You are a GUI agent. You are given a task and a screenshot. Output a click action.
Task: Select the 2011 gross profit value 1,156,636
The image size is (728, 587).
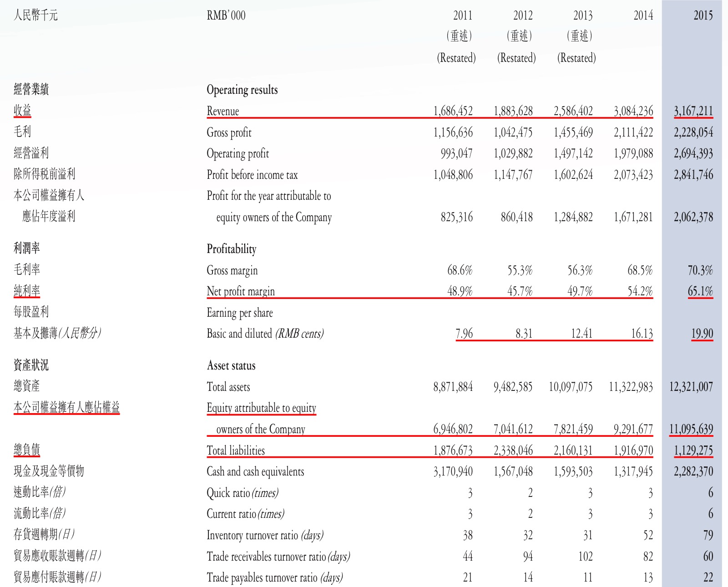pyautogui.click(x=453, y=132)
